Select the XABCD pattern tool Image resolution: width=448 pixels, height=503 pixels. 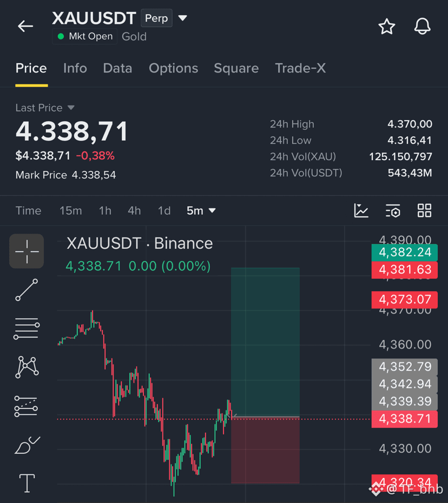pos(27,367)
